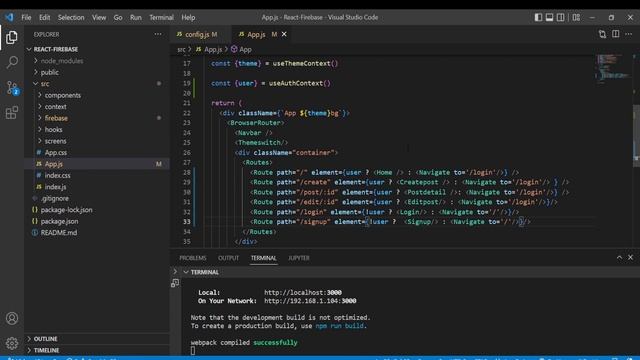
Task: Expand the firebase folder
Action: [97, 118]
